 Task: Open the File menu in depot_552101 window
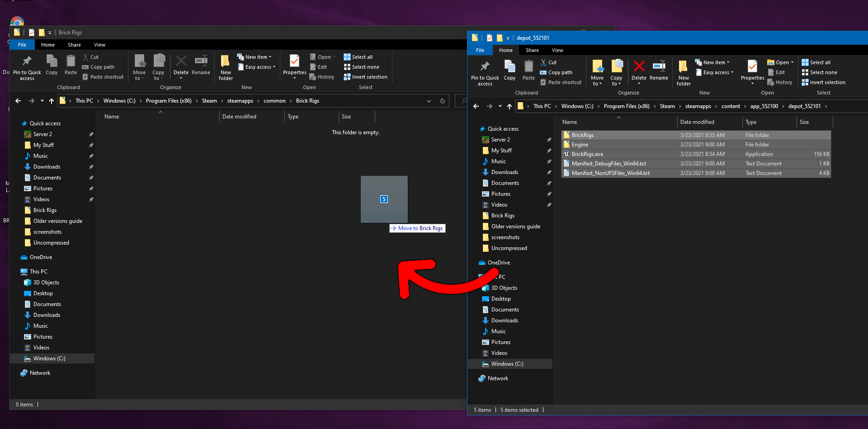480,50
